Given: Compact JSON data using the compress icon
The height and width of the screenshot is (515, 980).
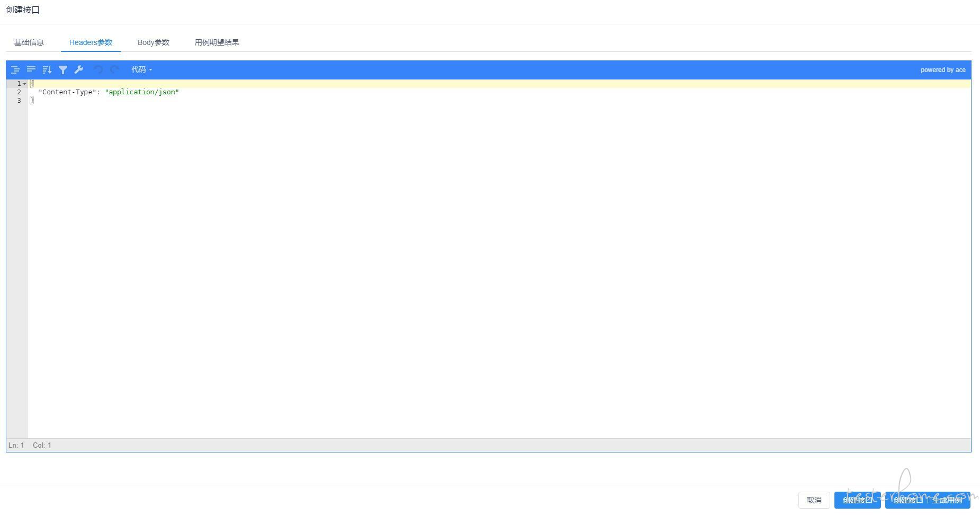Looking at the screenshot, I should click(31, 69).
